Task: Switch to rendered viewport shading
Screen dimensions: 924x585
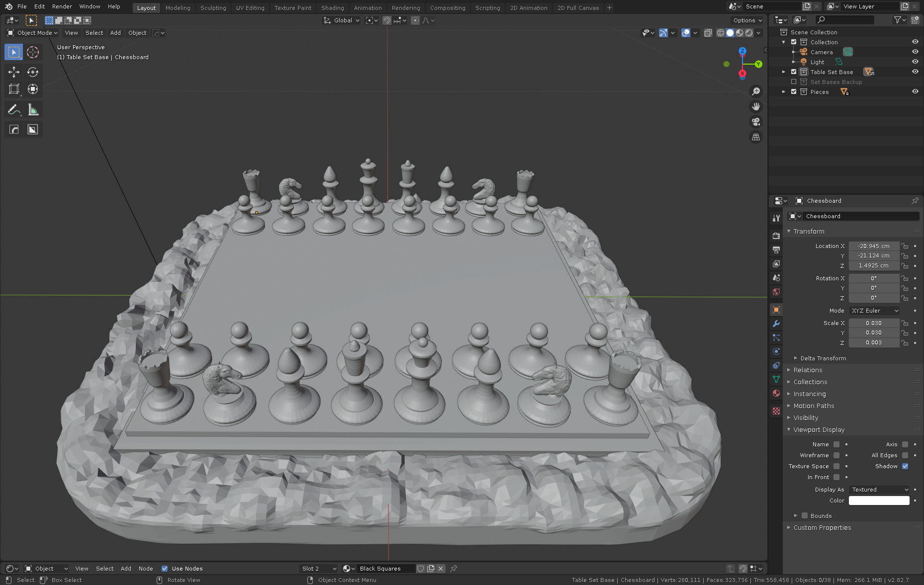Action: 749,33
